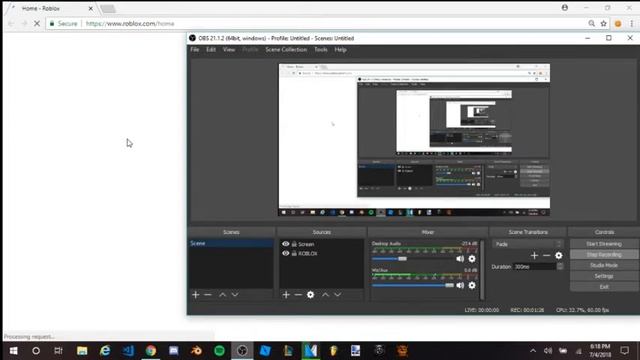Toggle the lock on the ROBLOX source
This screenshot has width=640, height=360.
[294, 253]
